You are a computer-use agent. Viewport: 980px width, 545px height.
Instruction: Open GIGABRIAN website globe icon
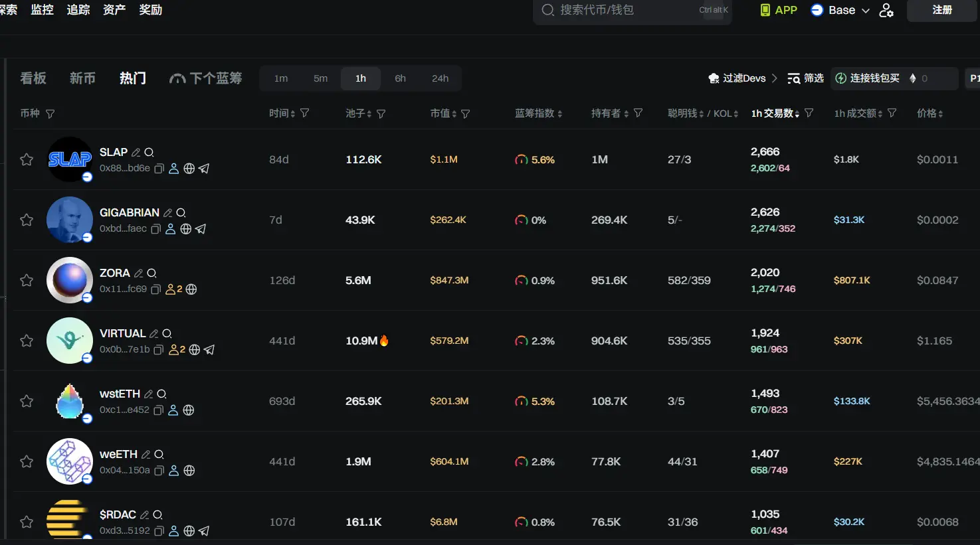coord(186,229)
